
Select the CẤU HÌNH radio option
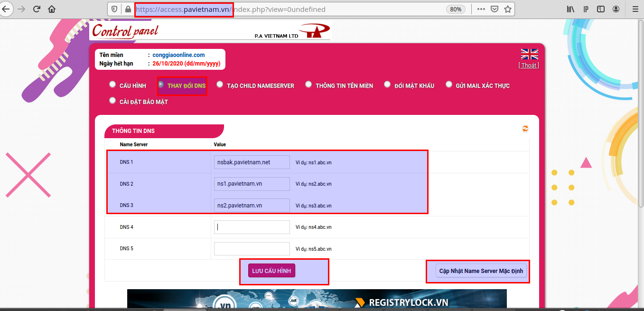click(112, 85)
